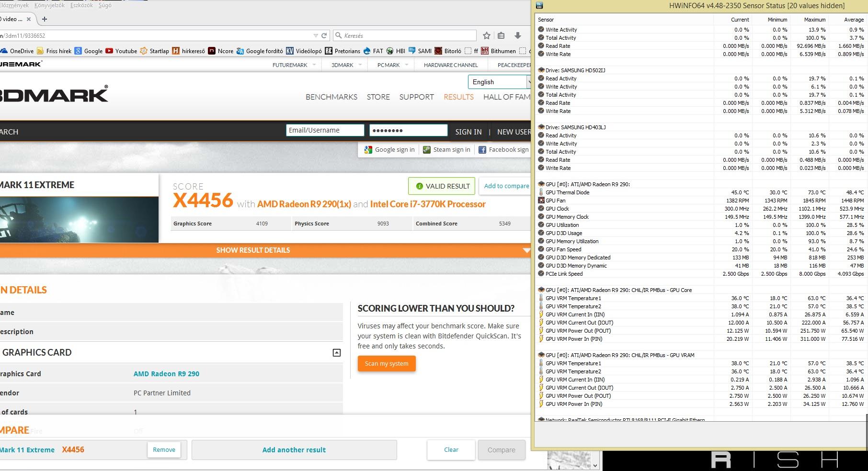Focus the Keresés search box
The image size is (868, 471).
(405, 35)
